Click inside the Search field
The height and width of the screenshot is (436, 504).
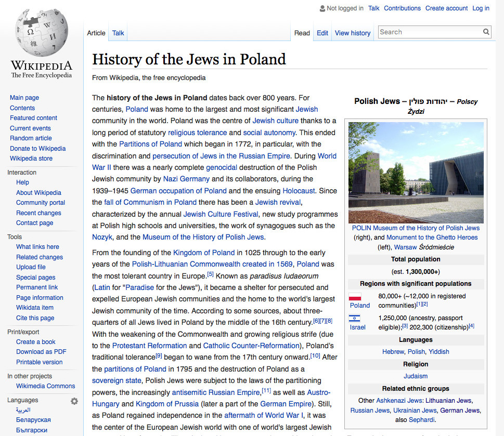click(429, 32)
